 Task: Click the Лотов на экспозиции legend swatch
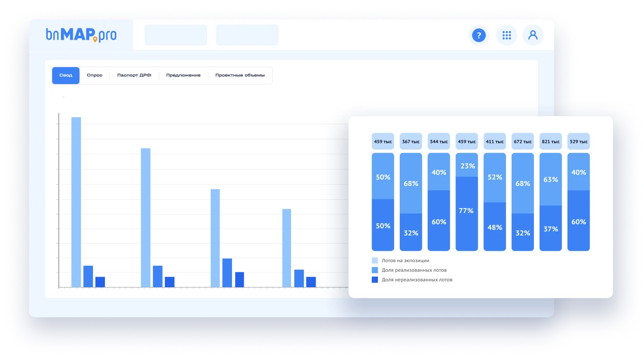click(375, 261)
